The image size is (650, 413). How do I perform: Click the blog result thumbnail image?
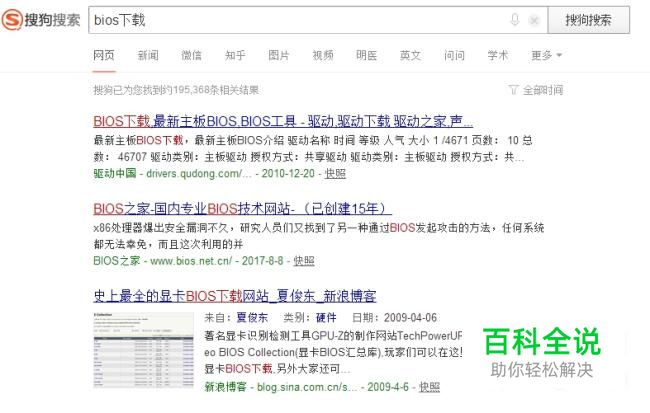click(143, 350)
